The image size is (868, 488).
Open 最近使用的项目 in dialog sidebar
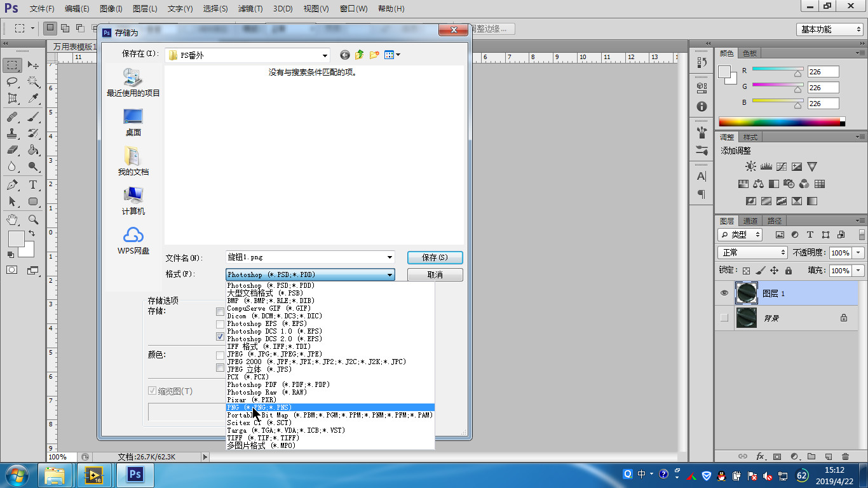click(x=133, y=83)
